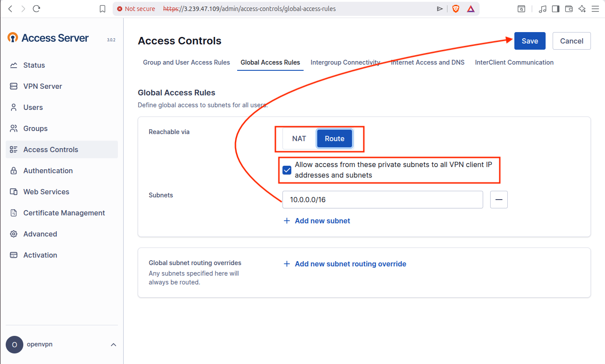Cancel the access control changes
Image resolution: width=605 pixels, height=364 pixels.
[571, 41]
